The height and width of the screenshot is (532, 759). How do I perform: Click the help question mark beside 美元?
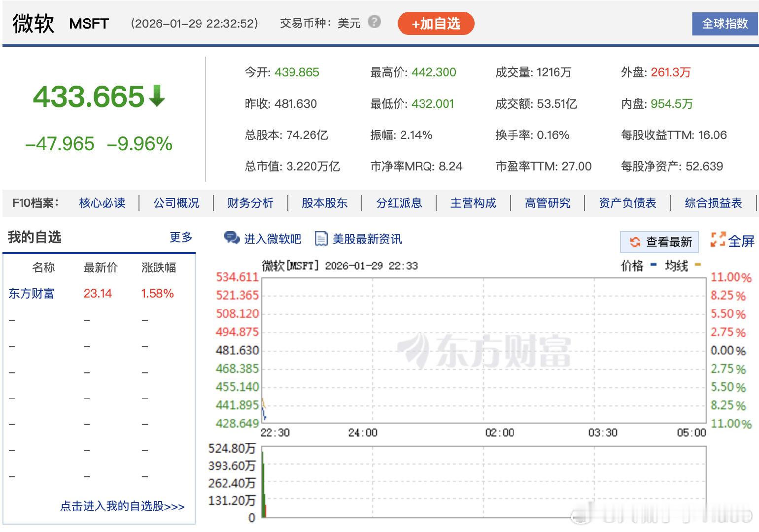tap(374, 23)
